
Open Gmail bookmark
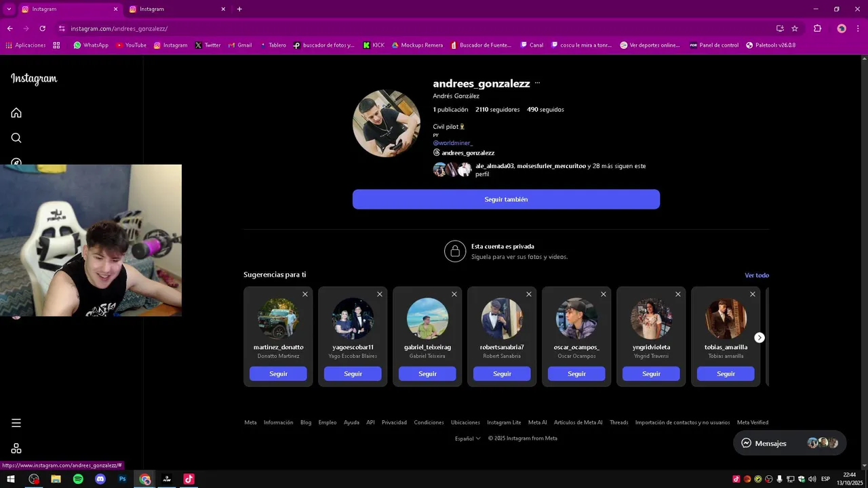(239, 45)
